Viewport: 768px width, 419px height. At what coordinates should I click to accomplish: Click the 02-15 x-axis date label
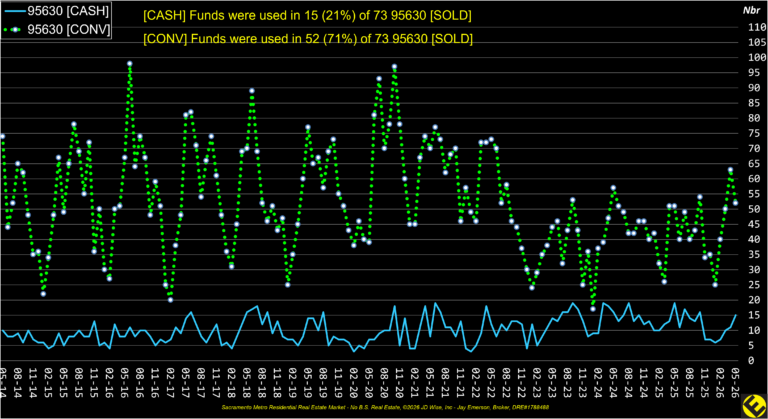point(48,383)
